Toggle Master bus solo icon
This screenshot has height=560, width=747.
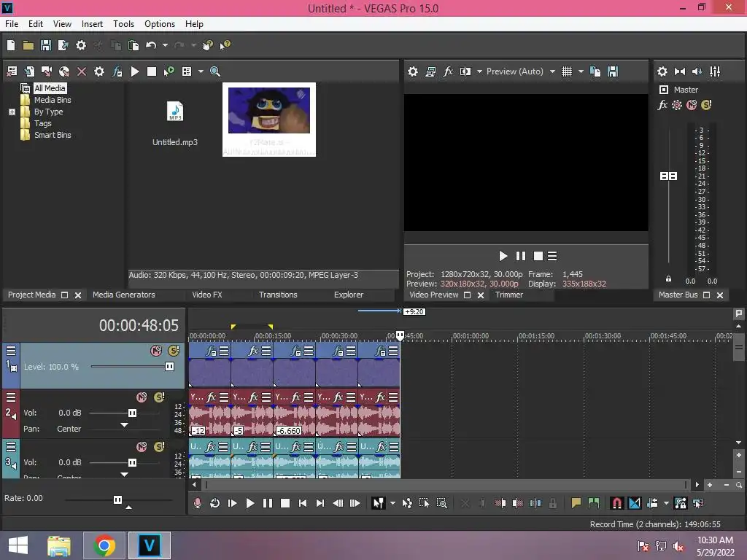pyautogui.click(x=706, y=105)
